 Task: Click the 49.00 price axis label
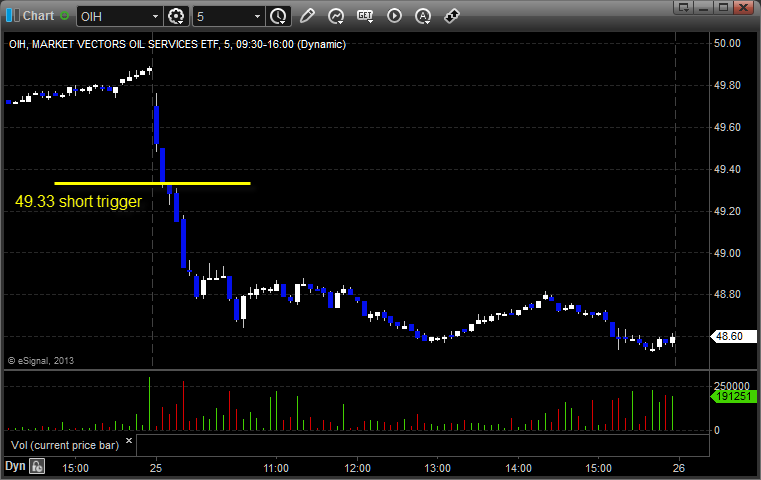[727, 253]
